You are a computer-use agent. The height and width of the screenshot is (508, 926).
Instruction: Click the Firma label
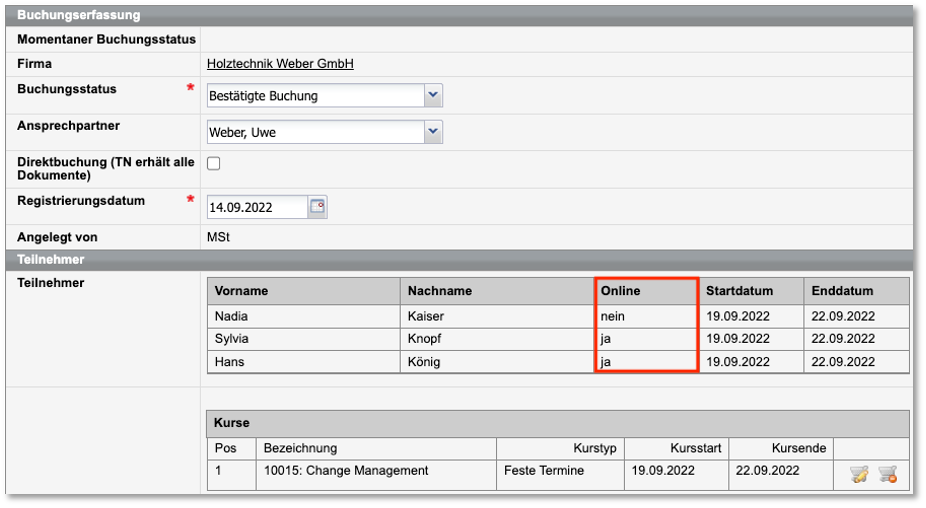pos(34,64)
